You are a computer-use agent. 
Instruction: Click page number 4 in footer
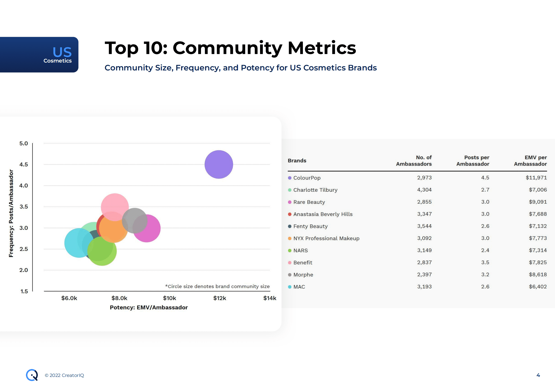(538, 375)
